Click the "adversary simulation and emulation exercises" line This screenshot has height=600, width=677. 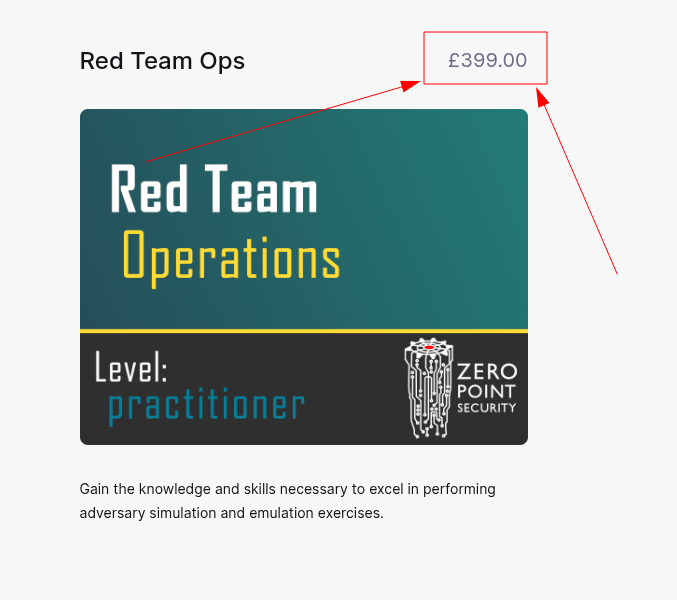[x=231, y=513]
